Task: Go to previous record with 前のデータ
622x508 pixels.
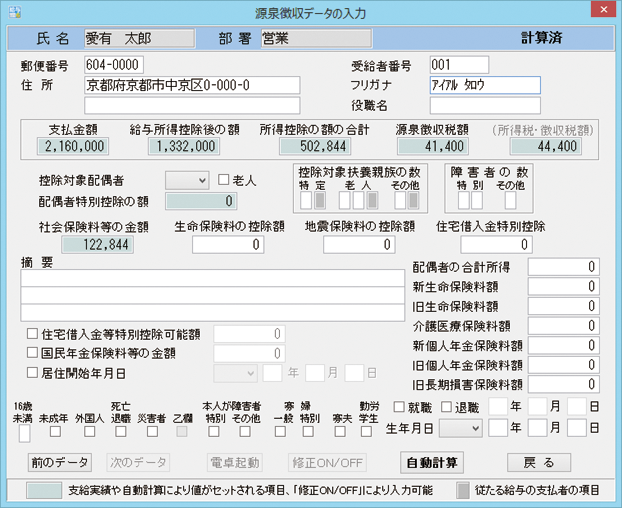Action: tap(57, 462)
